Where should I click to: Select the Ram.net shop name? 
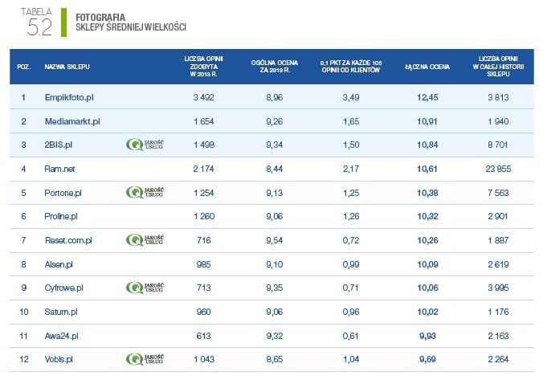(x=59, y=169)
